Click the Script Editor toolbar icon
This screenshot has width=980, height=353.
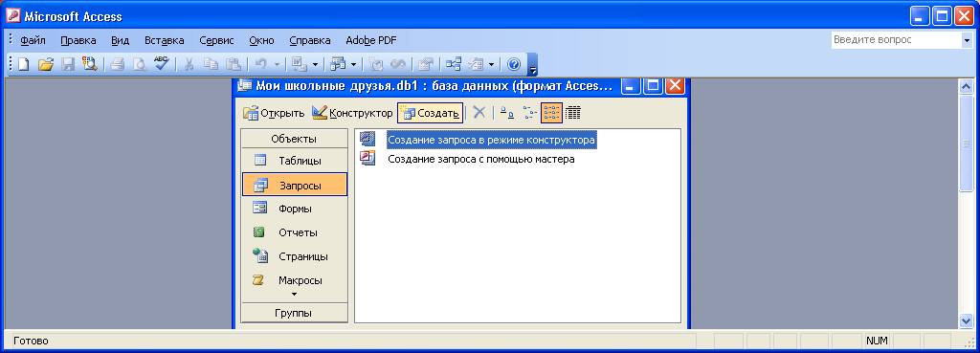pyautogui.click(x=397, y=64)
